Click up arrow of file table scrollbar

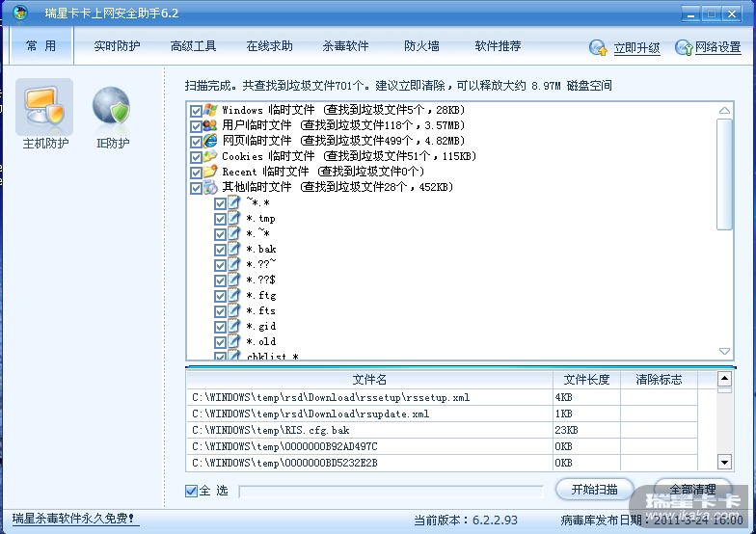[724, 379]
